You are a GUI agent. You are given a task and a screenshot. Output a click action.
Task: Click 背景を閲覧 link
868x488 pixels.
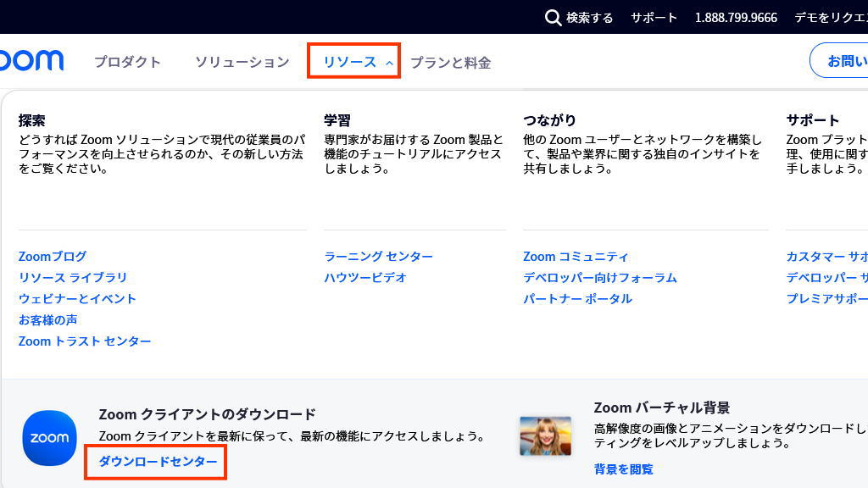pos(623,469)
